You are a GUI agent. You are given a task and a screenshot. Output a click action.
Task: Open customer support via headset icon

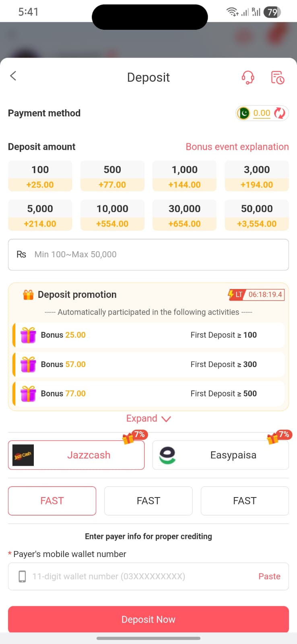coord(248,78)
